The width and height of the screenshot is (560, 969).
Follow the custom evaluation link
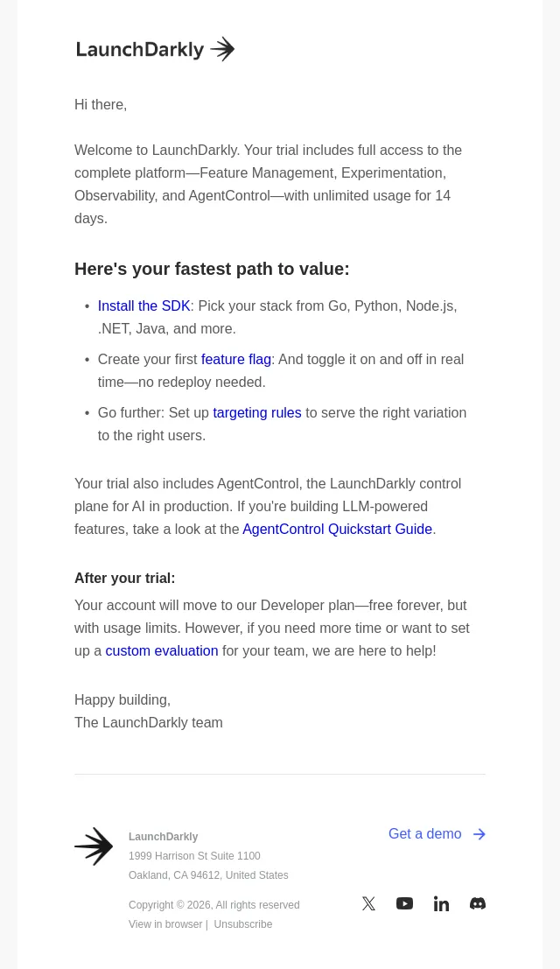click(x=162, y=650)
